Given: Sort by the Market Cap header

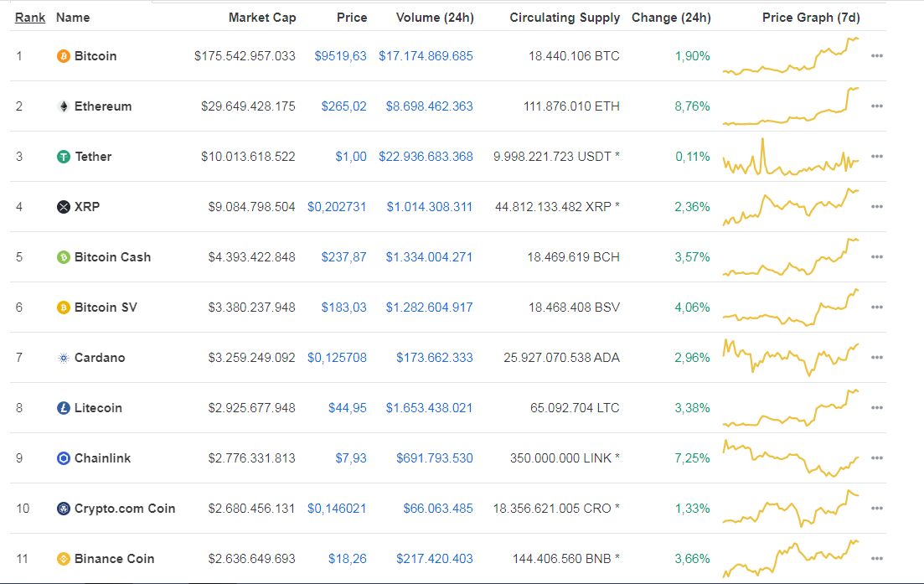Looking at the screenshot, I should pos(262,18).
